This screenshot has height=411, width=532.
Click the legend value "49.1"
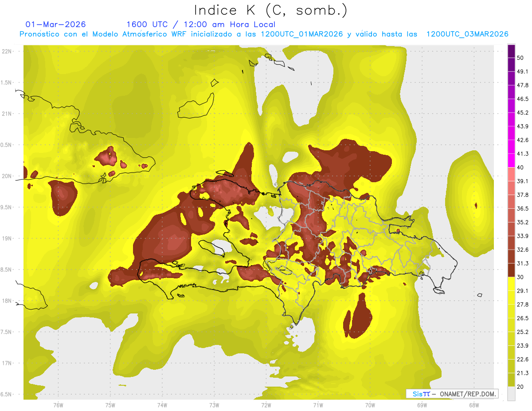click(523, 72)
